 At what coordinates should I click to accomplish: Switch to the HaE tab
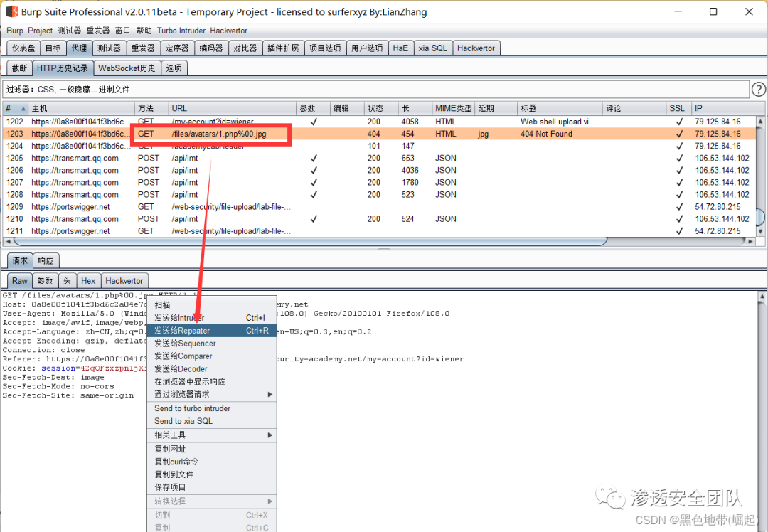coord(400,48)
